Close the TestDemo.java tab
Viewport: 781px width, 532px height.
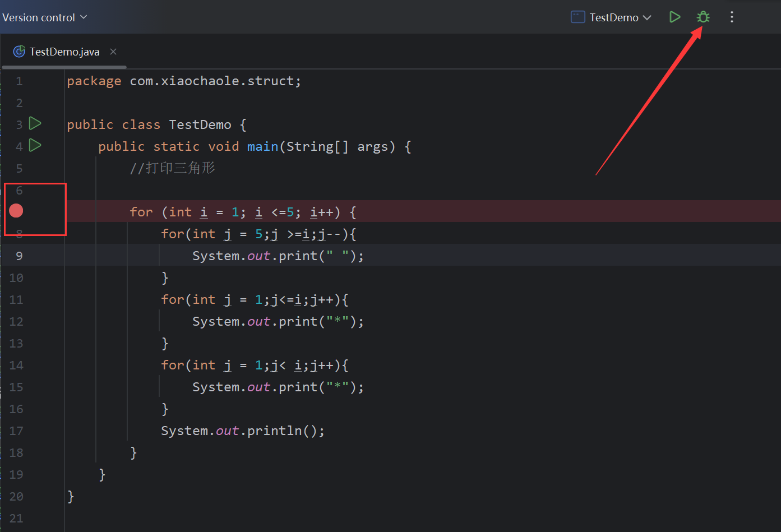(x=113, y=52)
